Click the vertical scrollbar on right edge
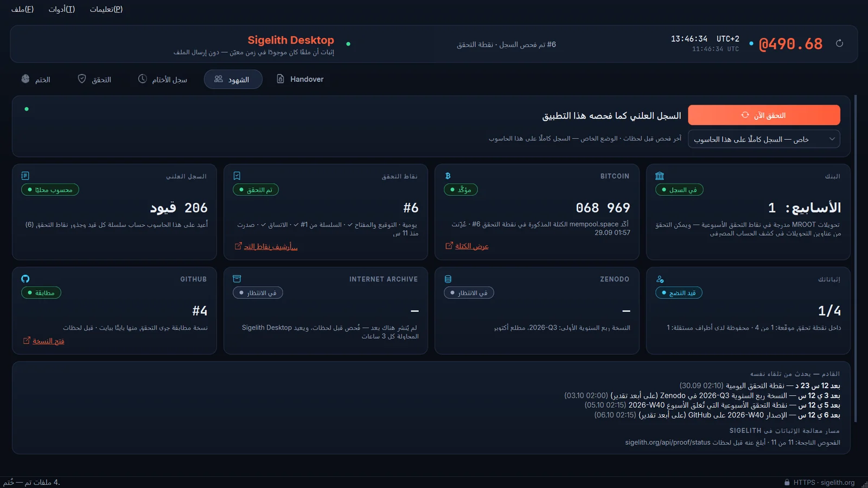The image size is (868, 488). [x=856, y=258]
